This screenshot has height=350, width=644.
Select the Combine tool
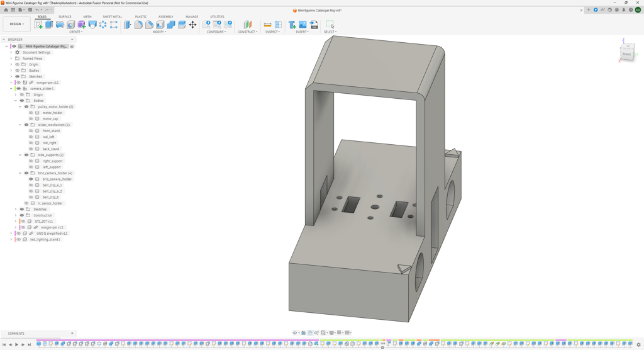[x=171, y=25]
